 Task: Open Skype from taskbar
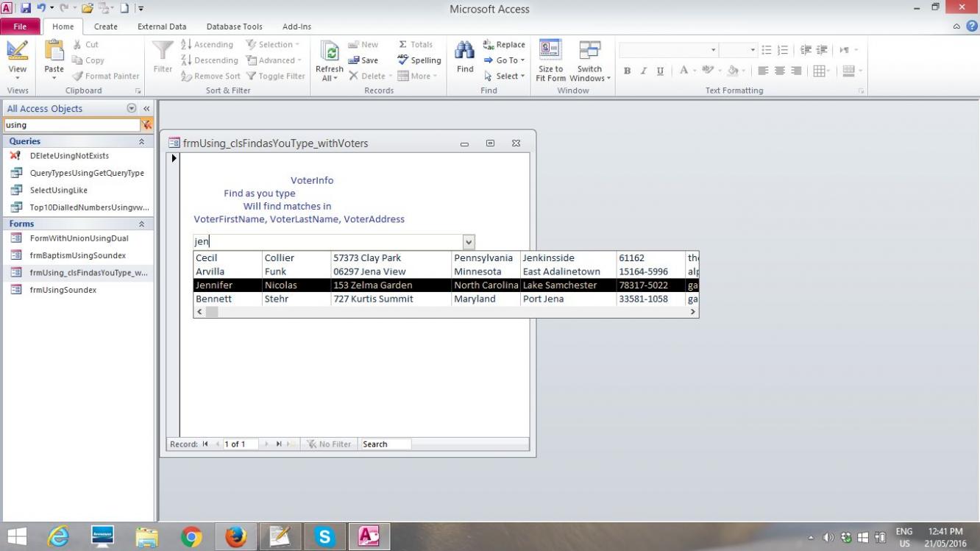pos(324,536)
